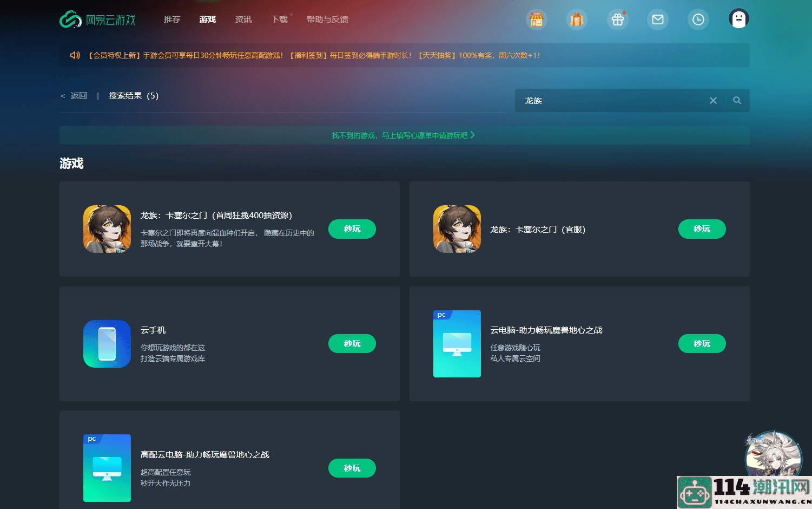Click description 任意游戏随心玩
Viewport: 812px width, 509px height.
[x=515, y=348]
